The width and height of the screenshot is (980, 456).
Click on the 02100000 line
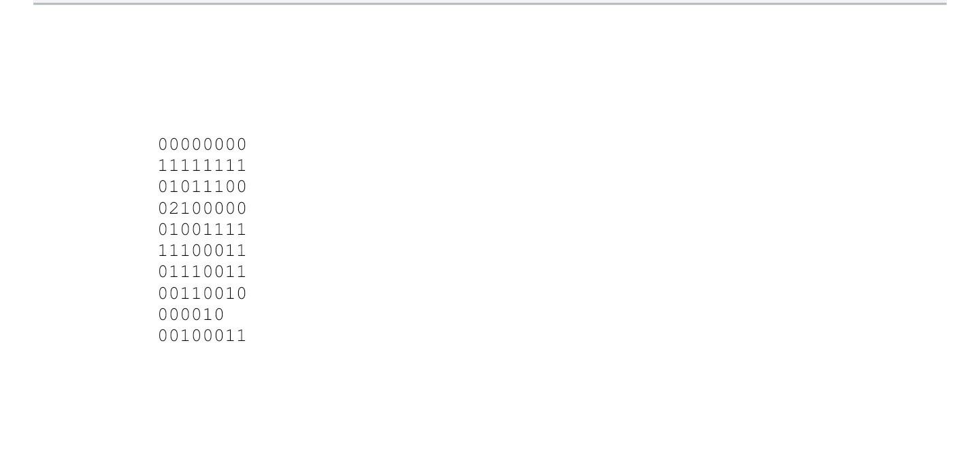pyautogui.click(x=202, y=208)
